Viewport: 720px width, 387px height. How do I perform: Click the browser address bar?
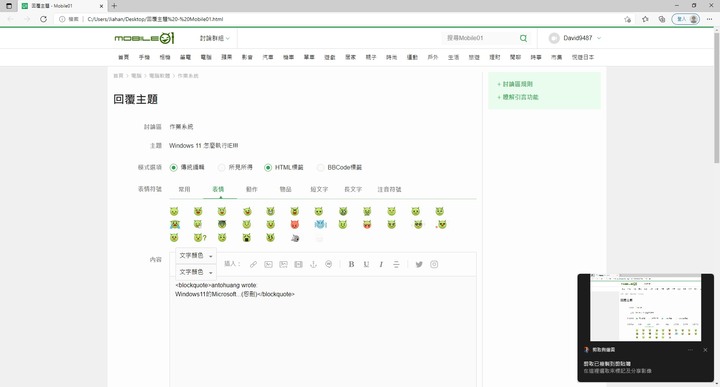pyautogui.click(x=340, y=19)
